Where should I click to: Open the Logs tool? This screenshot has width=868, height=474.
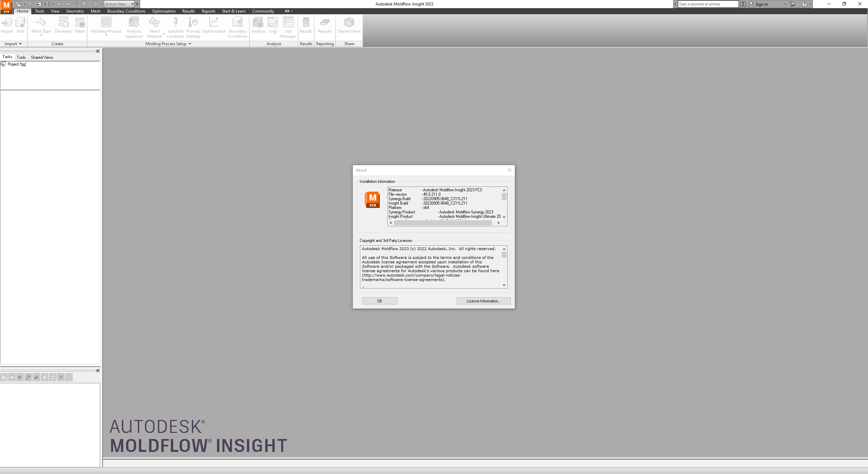[x=273, y=25]
